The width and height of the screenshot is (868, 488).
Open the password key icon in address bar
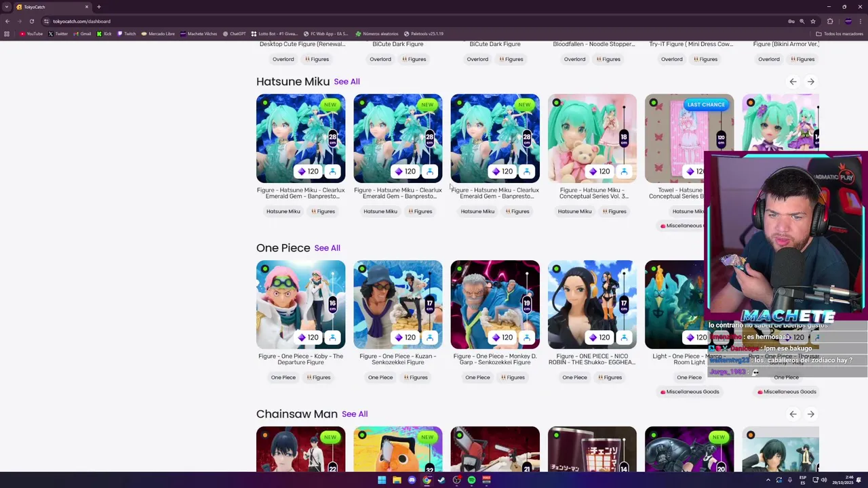point(791,21)
